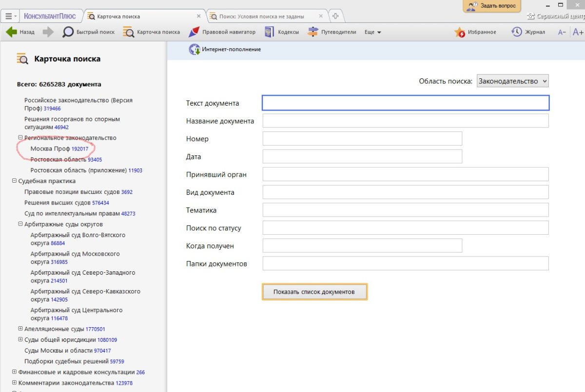Select Российское законодательство (Версия Проф)
This screenshot has width=585, height=392.
pos(78,104)
